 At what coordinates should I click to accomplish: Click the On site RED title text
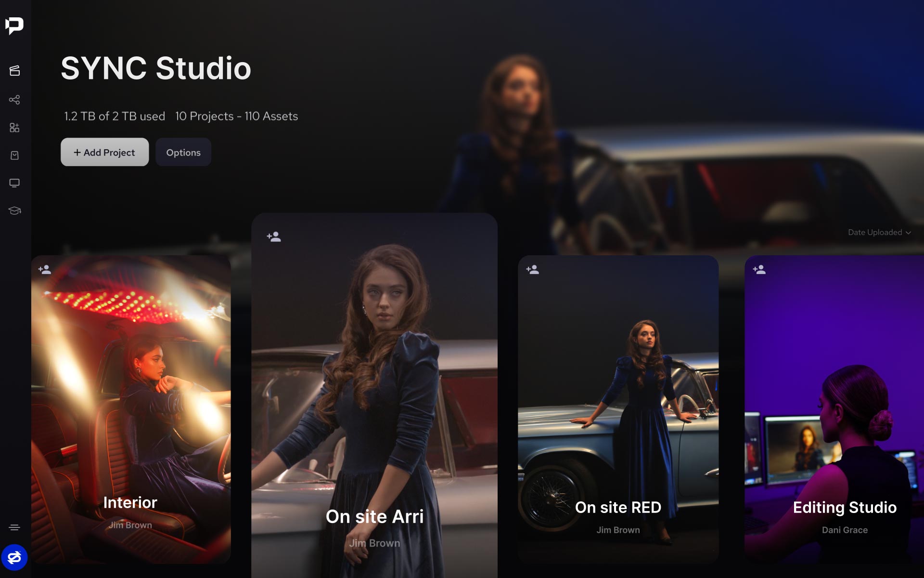(x=618, y=507)
